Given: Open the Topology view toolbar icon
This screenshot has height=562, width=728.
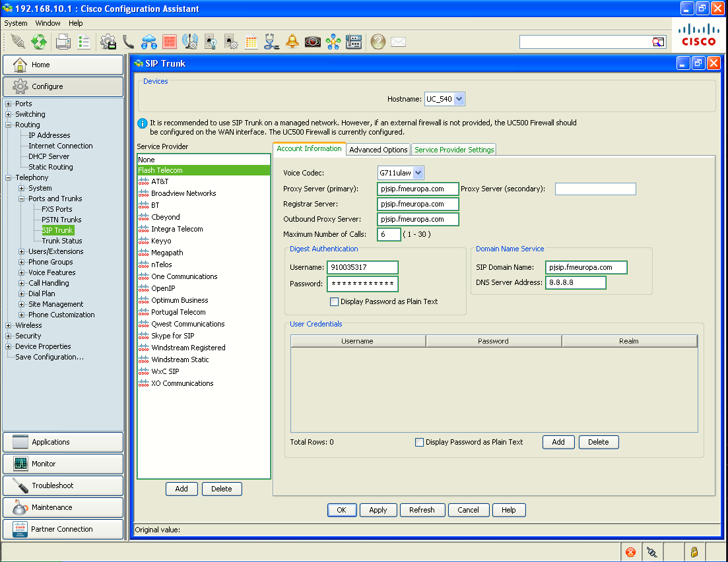Looking at the screenshot, I should point(333,42).
